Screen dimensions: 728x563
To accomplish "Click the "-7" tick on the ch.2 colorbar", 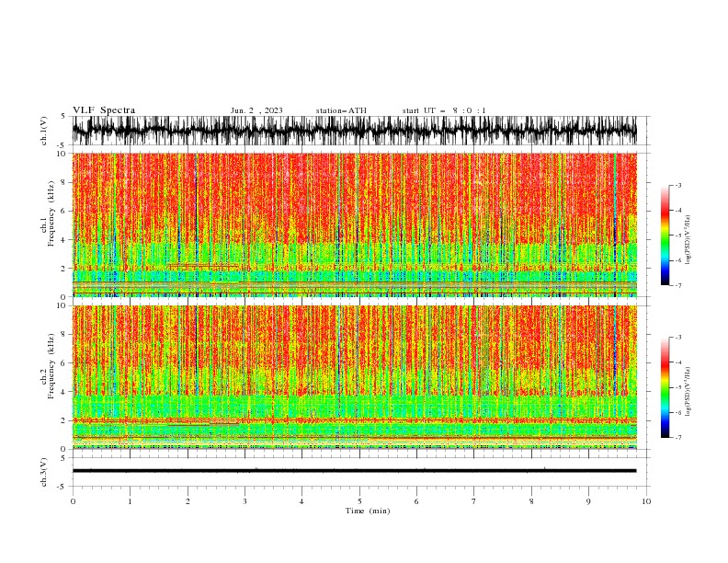I will [678, 438].
